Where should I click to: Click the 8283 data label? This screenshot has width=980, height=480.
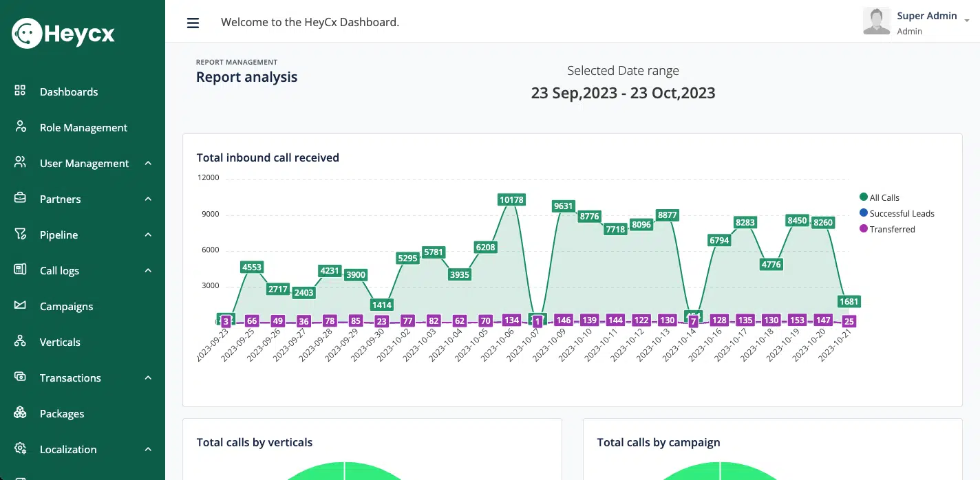point(745,222)
